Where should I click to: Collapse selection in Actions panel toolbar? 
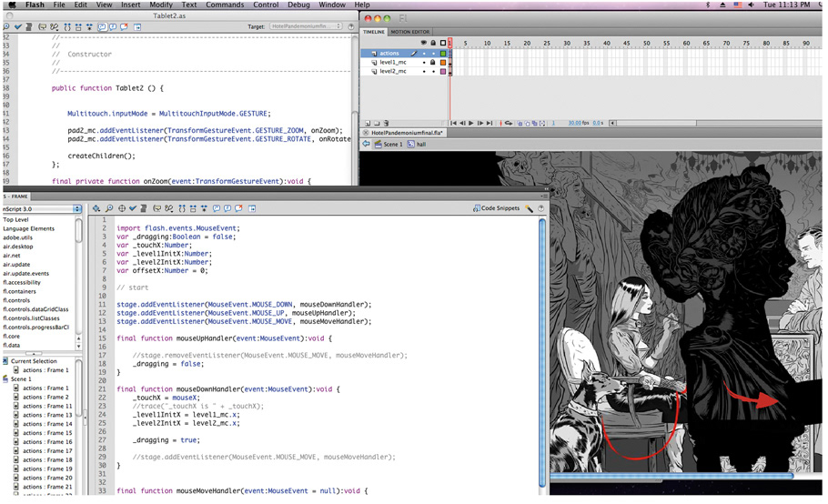(x=193, y=208)
